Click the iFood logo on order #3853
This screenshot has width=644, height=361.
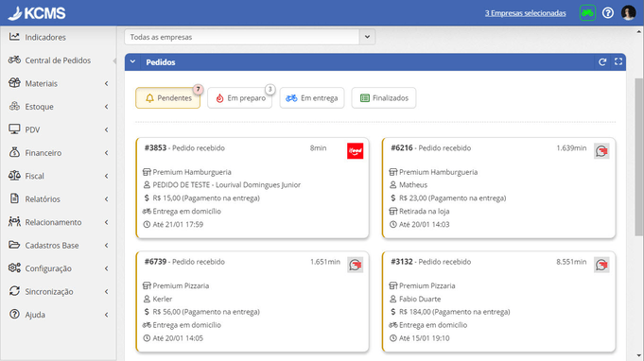[355, 151]
